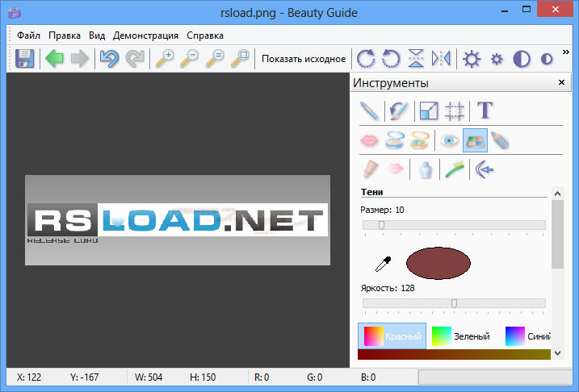Undo the last action
This screenshot has height=392, width=579.
(x=109, y=59)
